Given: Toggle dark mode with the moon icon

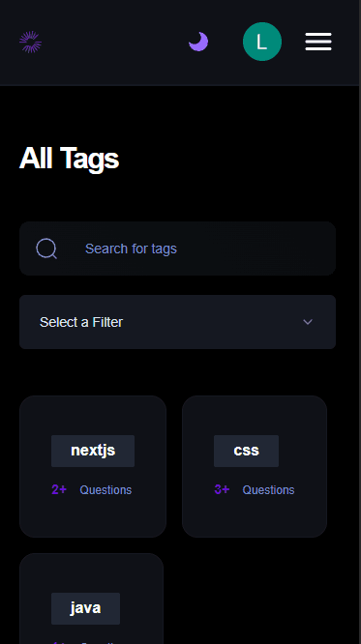Looking at the screenshot, I should click(x=198, y=42).
